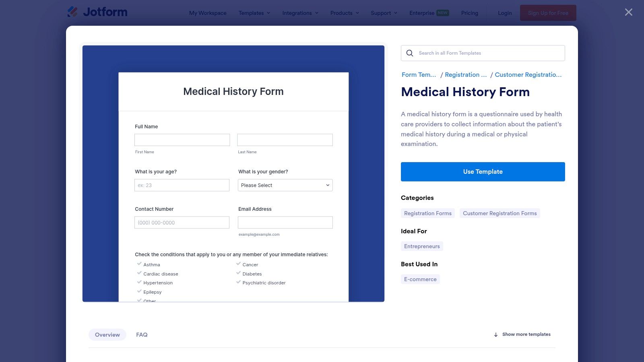The width and height of the screenshot is (644, 362).
Task: Open the Pricing page
Action: click(469, 13)
